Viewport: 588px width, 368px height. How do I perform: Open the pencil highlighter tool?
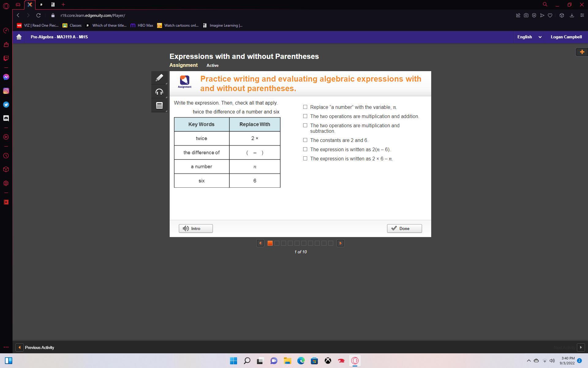coord(159,78)
